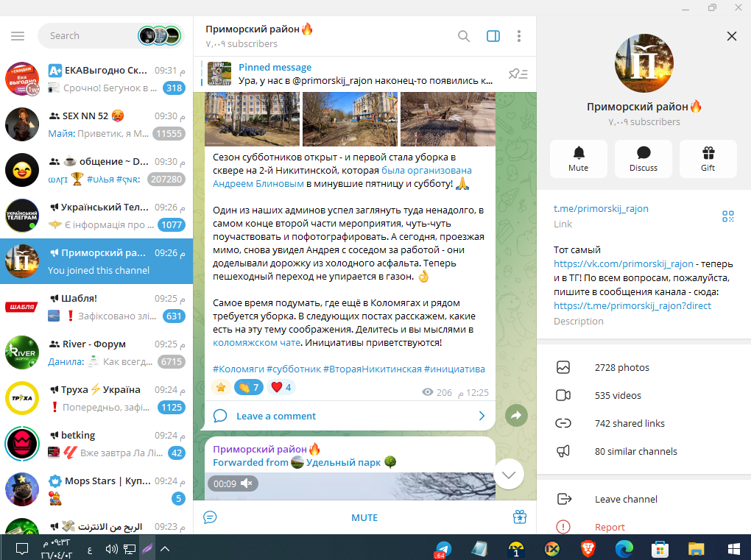Image resolution: width=751 pixels, height=560 pixels.
Task: Toggle the right info side panel
Action: [x=493, y=36]
